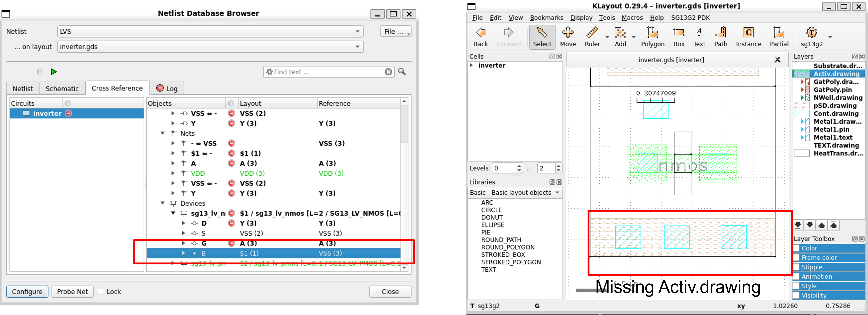Pick the Path tool icon

720,36
